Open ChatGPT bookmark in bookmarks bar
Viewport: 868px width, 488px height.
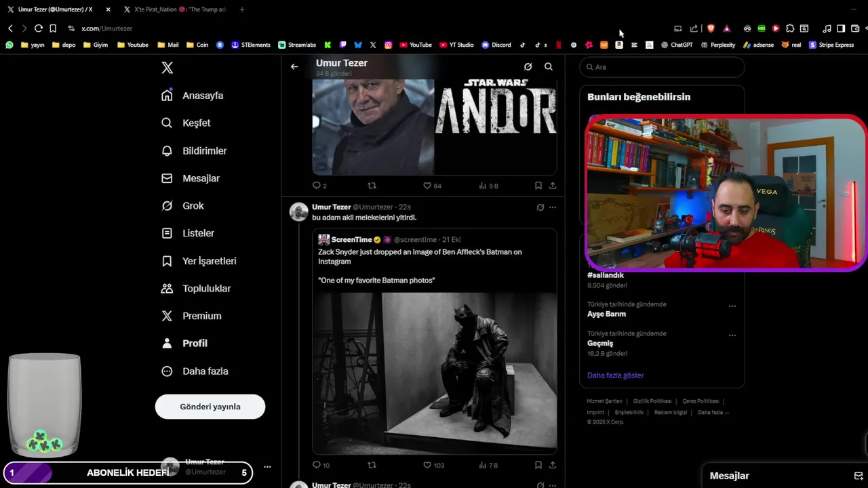(677, 45)
